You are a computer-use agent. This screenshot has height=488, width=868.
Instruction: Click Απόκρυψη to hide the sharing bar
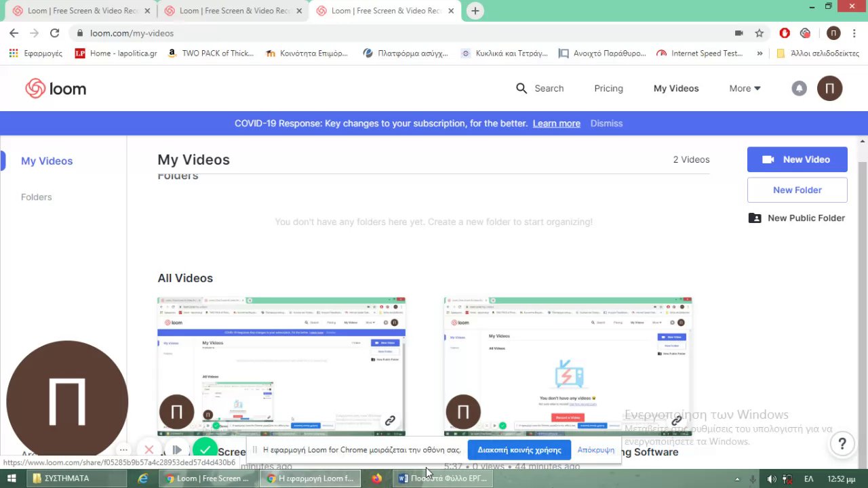pyautogui.click(x=596, y=450)
